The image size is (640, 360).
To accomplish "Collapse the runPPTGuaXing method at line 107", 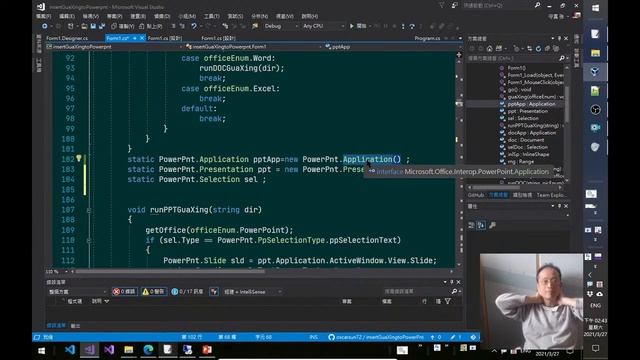I will (89, 210).
